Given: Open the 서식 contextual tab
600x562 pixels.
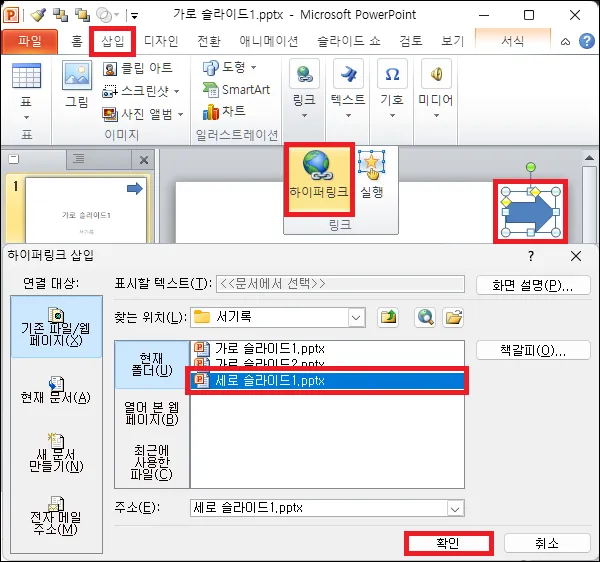Looking at the screenshot, I should click(x=512, y=41).
